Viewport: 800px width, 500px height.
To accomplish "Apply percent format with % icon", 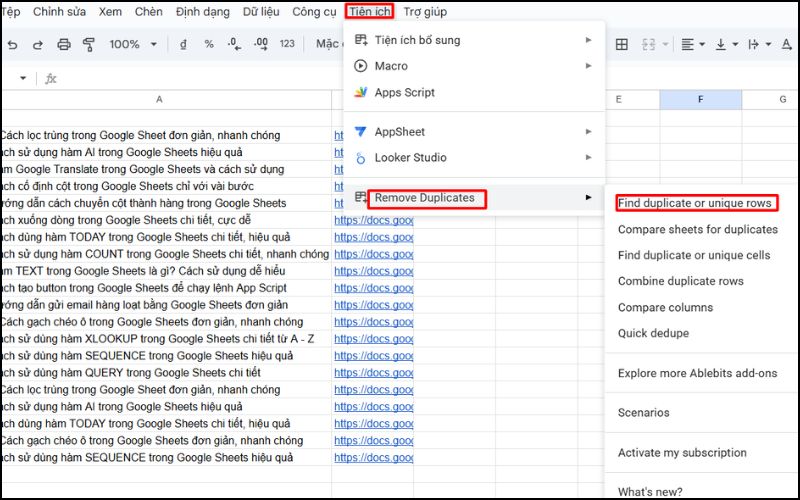I will point(209,44).
